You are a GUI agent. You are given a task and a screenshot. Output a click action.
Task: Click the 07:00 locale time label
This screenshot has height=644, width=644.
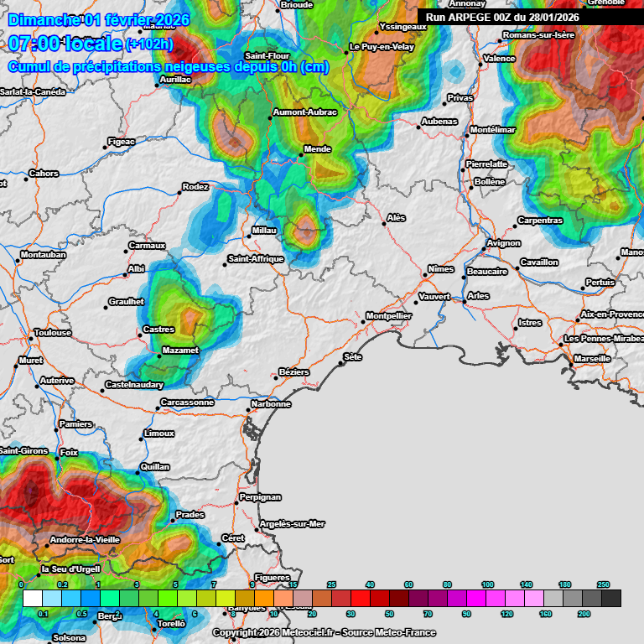65,44
